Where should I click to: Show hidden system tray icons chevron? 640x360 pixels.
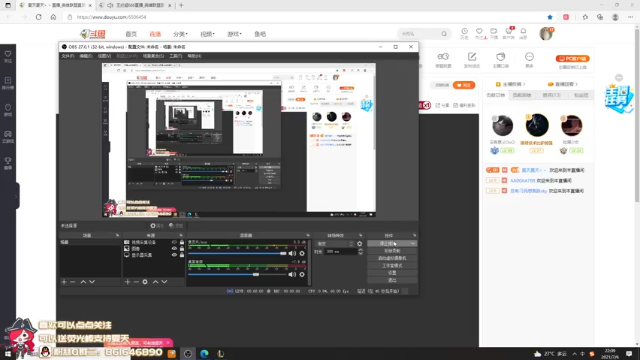tap(574, 354)
